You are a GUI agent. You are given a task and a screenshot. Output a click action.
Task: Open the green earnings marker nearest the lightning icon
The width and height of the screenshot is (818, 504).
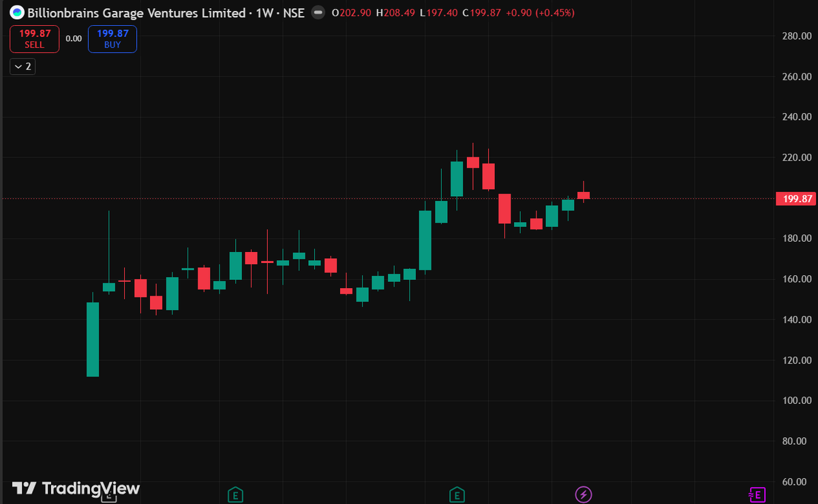(x=457, y=494)
